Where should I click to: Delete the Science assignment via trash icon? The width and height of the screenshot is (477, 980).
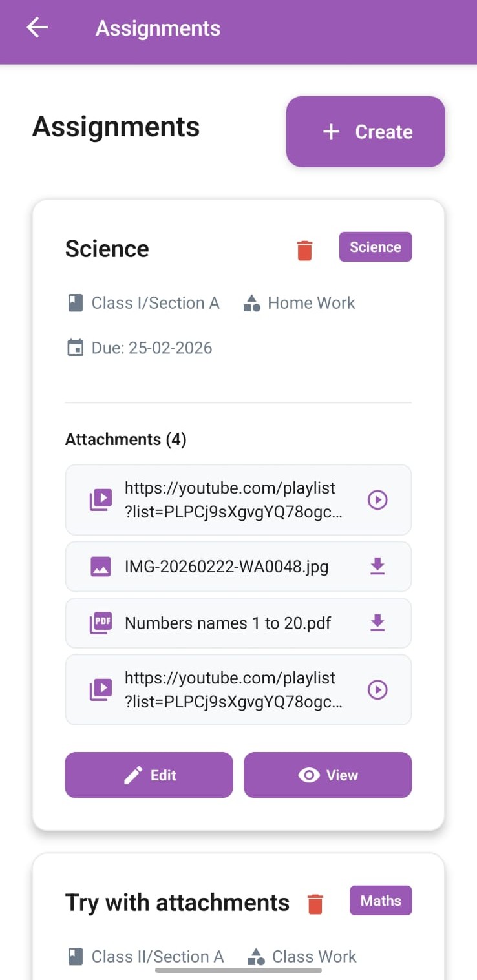304,250
